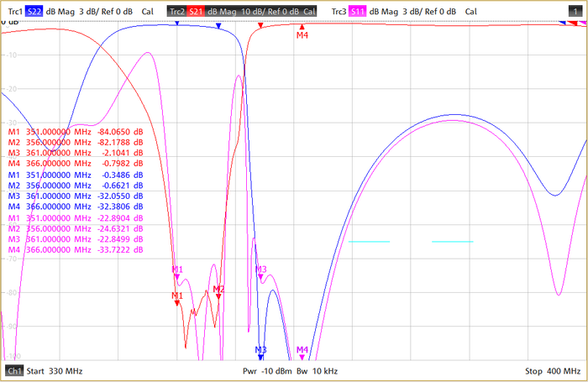Activate the Trc1 trace label
Image resolution: width=588 pixels, height=382 pixels.
pyautogui.click(x=11, y=11)
